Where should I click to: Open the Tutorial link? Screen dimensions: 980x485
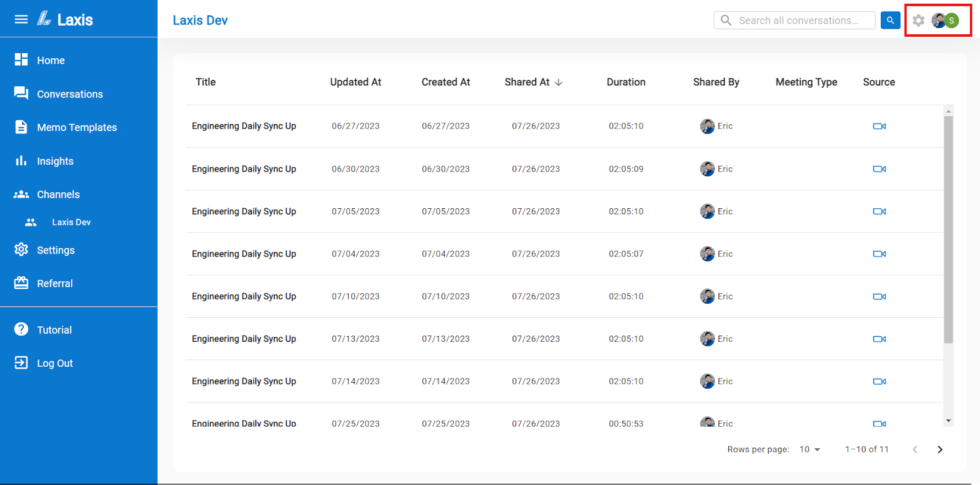tap(54, 330)
